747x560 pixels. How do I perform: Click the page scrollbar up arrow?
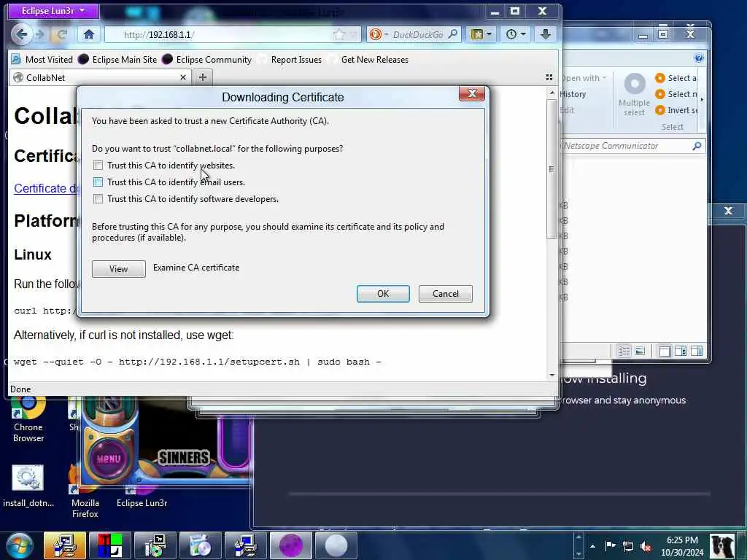(551, 93)
